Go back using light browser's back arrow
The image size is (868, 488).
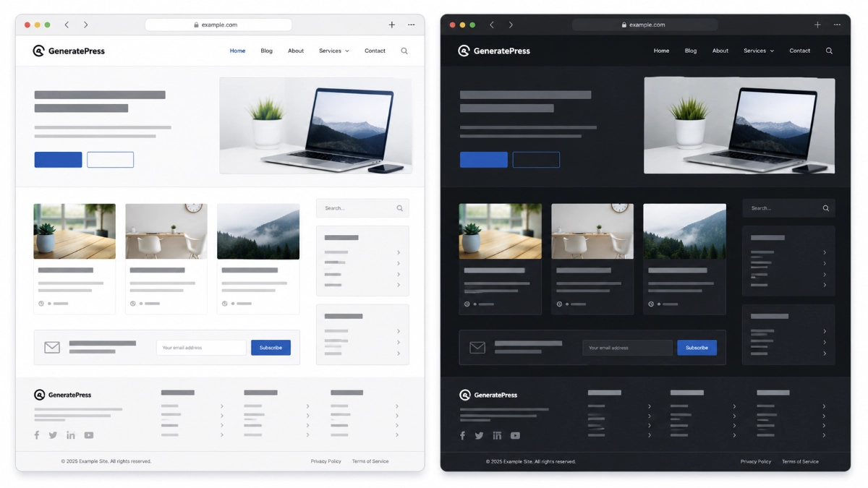[x=67, y=25]
